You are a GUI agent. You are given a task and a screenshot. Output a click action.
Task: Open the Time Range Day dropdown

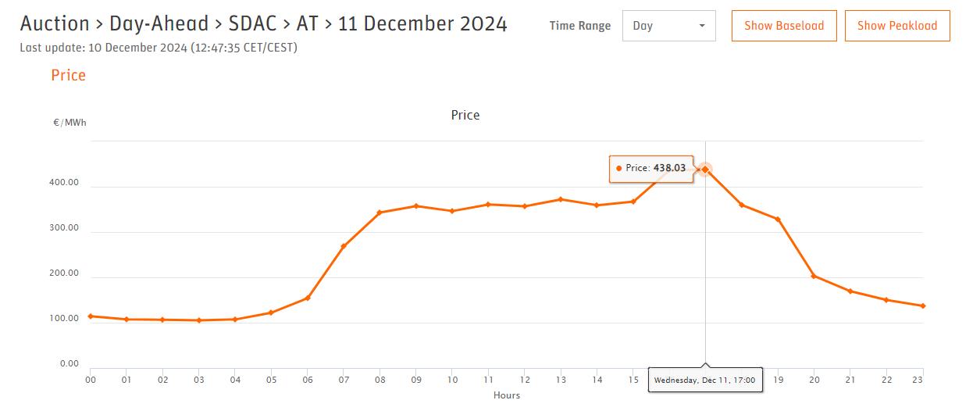[x=668, y=26]
